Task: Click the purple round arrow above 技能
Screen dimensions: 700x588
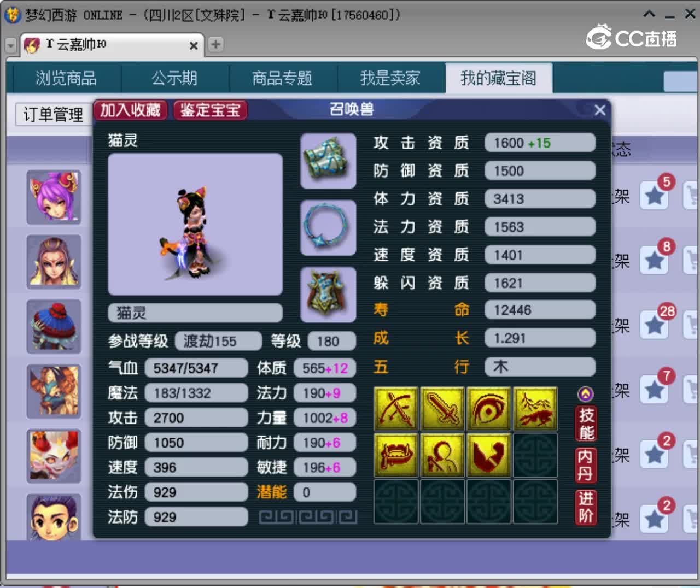Action: click(x=585, y=393)
